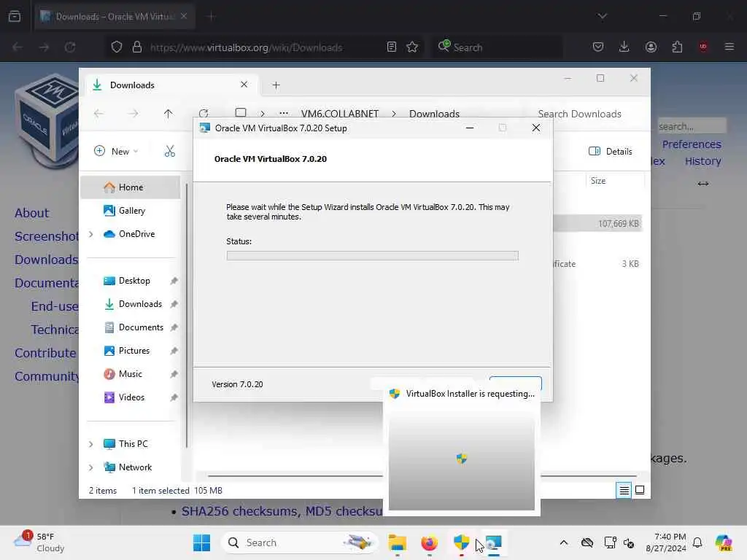This screenshot has width=747, height=560.
Task: Select the VirtualBox Setup taskbar icon
Action: pos(494,542)
